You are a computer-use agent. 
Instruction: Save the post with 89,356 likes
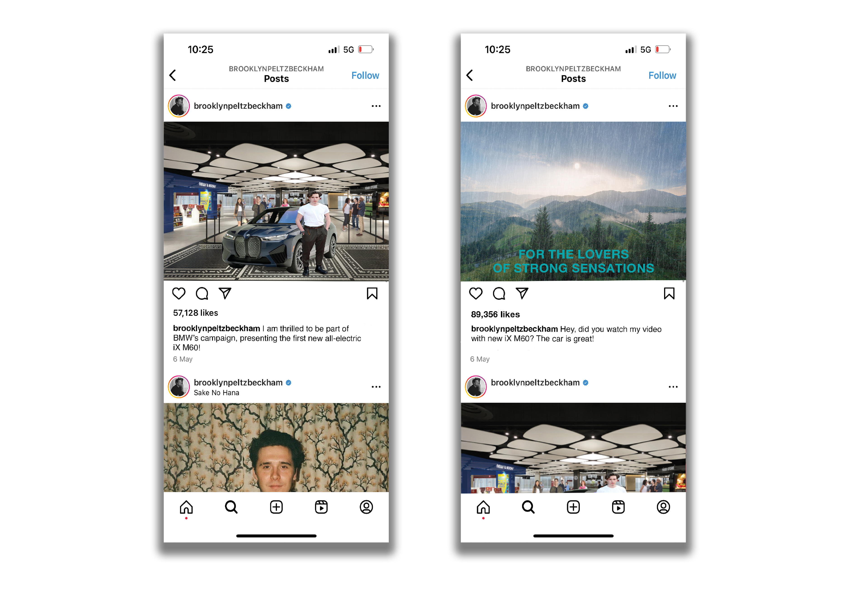(669, 294)
